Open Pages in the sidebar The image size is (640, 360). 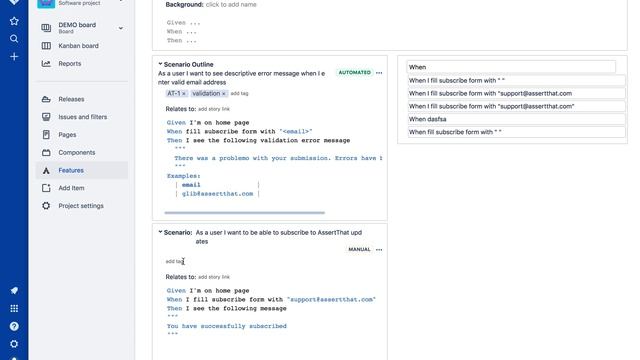pyautogui.click(x=67, y=135)
